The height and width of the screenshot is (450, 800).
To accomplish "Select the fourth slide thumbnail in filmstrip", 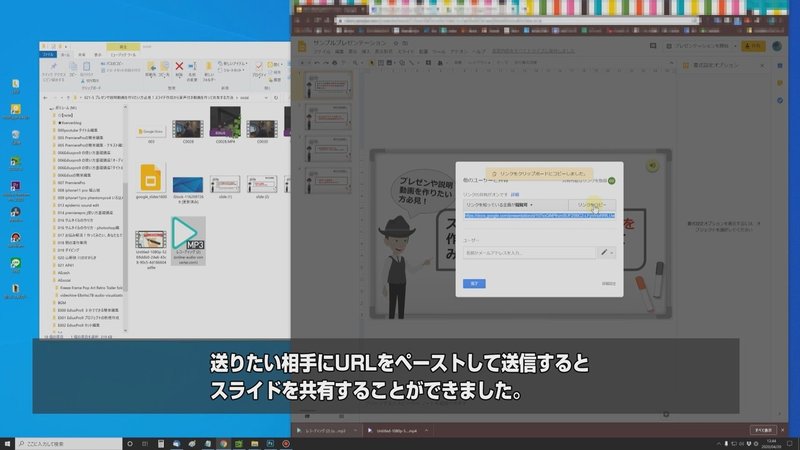I will click(x=328, y=180).
